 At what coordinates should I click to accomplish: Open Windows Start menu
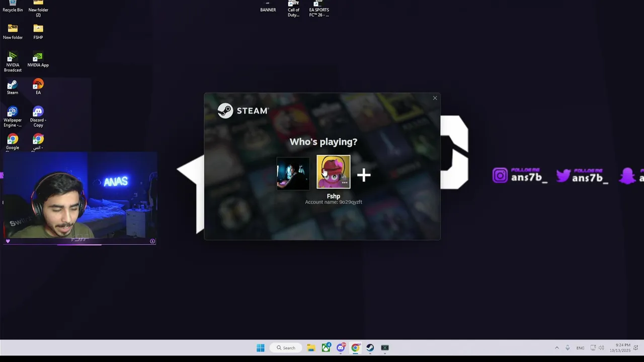coord(260,348)
